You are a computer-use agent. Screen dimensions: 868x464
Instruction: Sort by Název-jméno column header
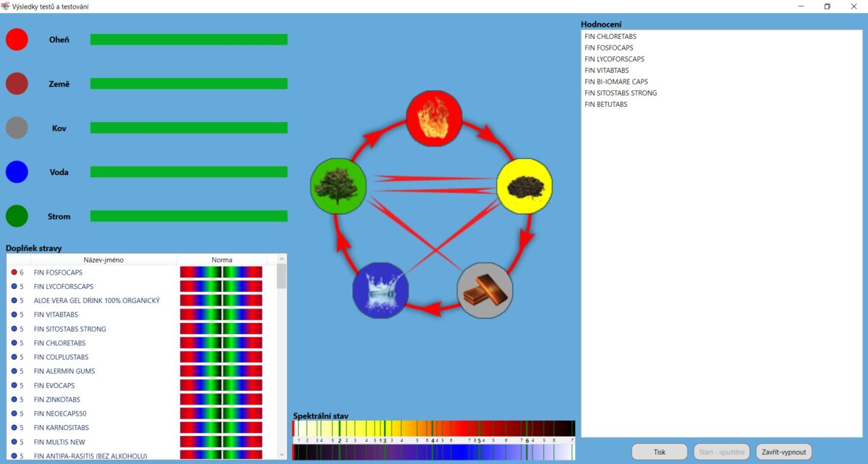tap(93, 259)
